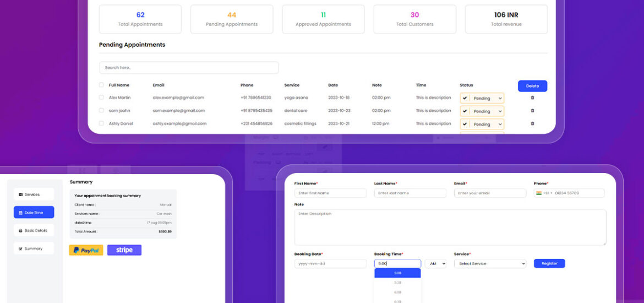Screen dimensions: 644x303
Task: Open the Services step in the sidebar
Action: (34, 194)
